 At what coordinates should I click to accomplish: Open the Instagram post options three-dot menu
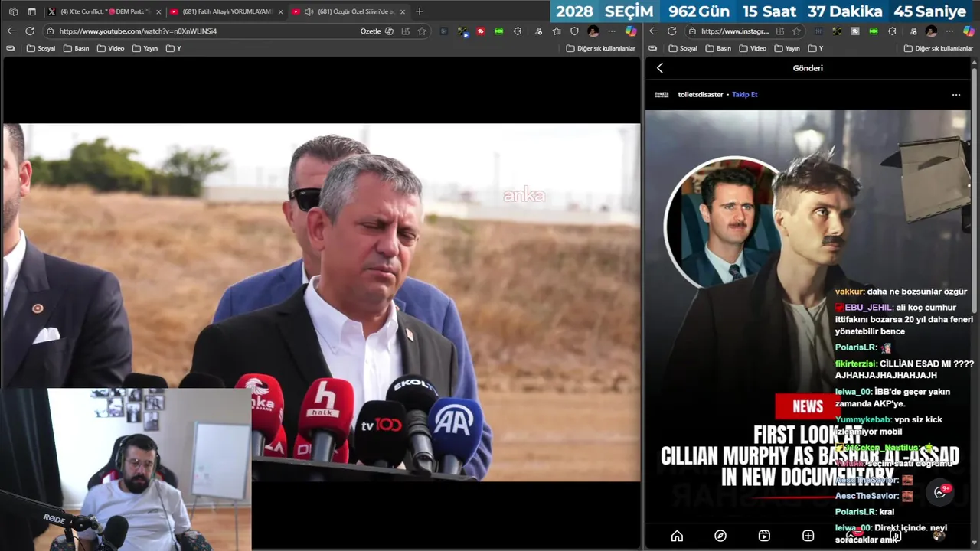tap(955, 95)
